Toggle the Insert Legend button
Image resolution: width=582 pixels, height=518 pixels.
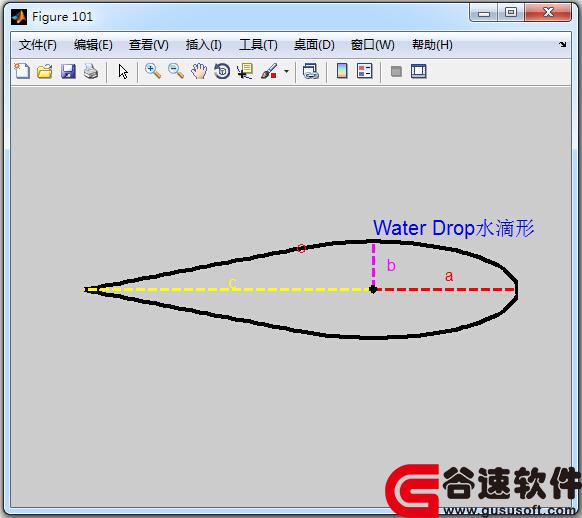point(364,71)
